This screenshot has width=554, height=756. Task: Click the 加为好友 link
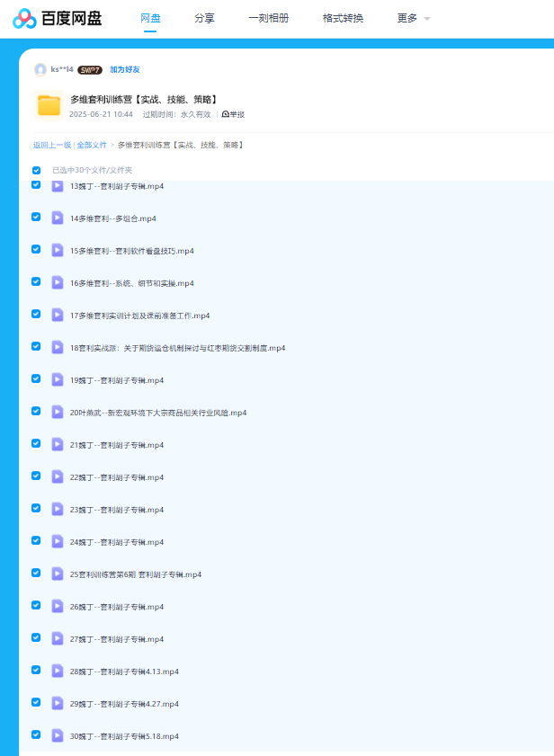pos(125,69)
